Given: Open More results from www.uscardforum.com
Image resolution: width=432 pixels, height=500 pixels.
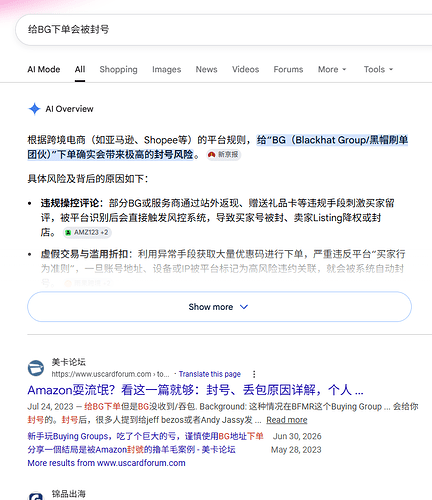Looking at the screenshot, I should 106,463.
